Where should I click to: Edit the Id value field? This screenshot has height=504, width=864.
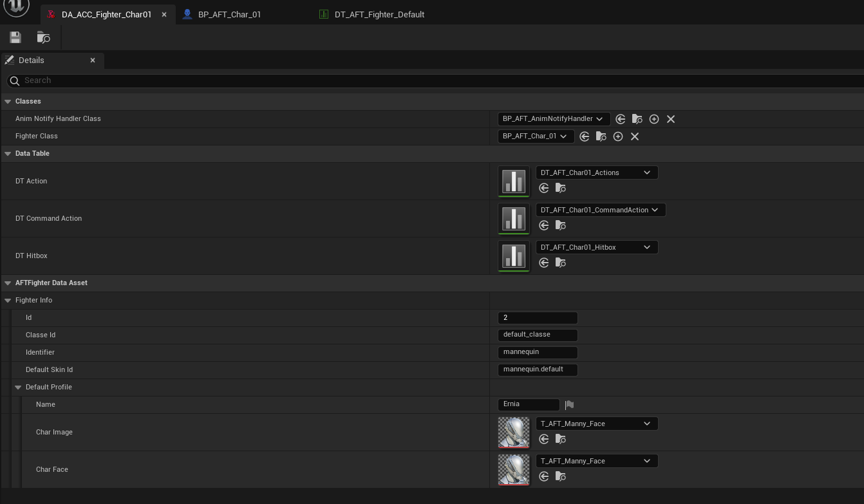coord(538,318)
